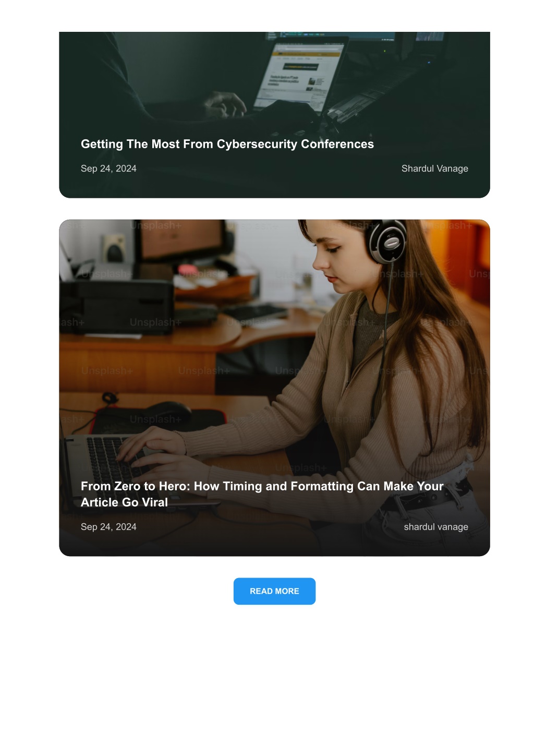Click the desktop monitor behind the printer
The image size is (534, 756).
[x=180, y=240]
